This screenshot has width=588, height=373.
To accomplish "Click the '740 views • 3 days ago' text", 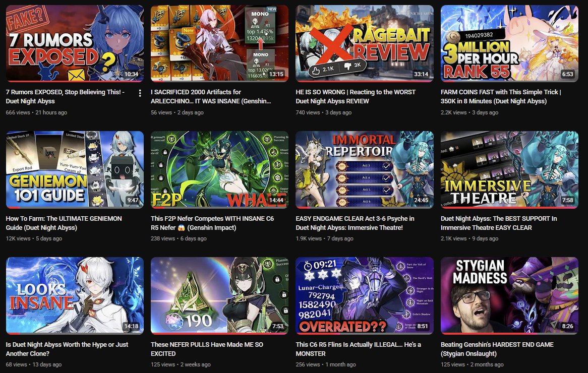I will (x=324, y=112).
